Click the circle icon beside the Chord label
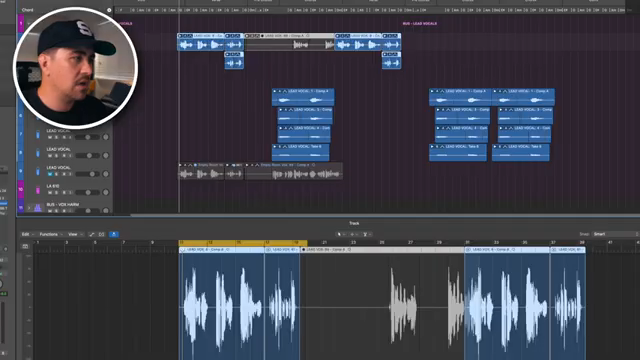The image size is (640, 360). coord(109,10)
